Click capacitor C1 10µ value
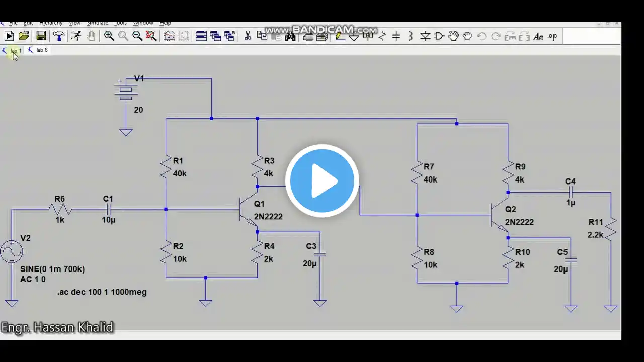The width and height of the screenshot is (644, 362). pyautogui.click(x=109, y=220)
